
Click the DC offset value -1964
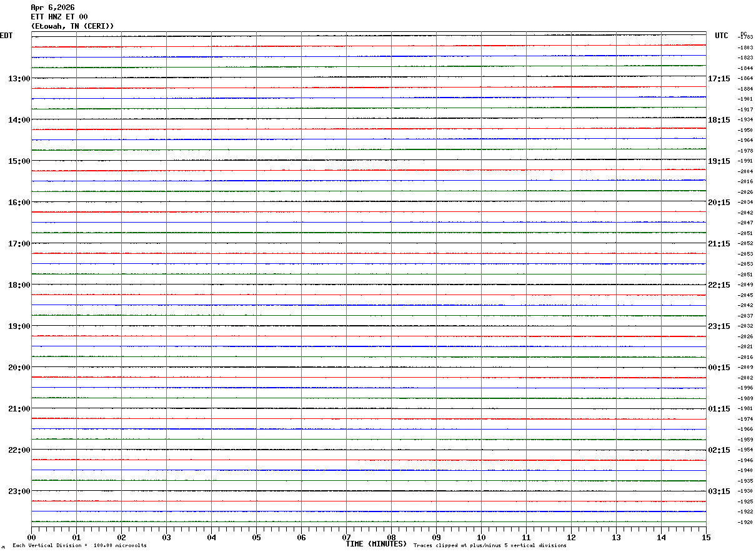click(745, 140)
